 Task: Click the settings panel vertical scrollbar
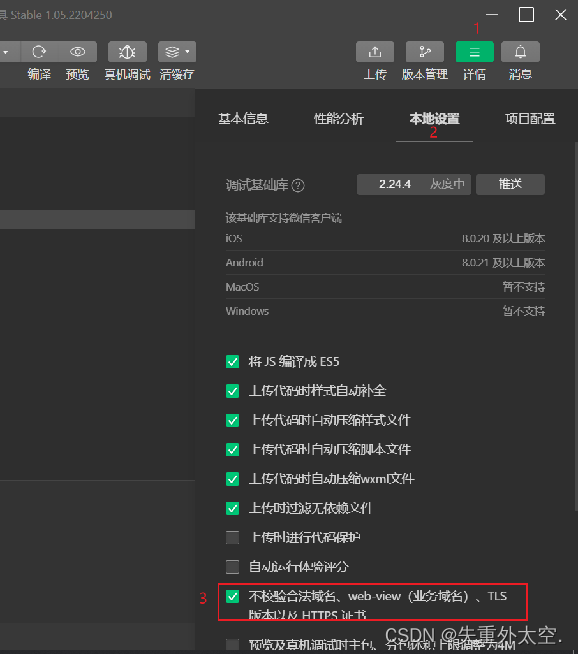pos(576,326)
